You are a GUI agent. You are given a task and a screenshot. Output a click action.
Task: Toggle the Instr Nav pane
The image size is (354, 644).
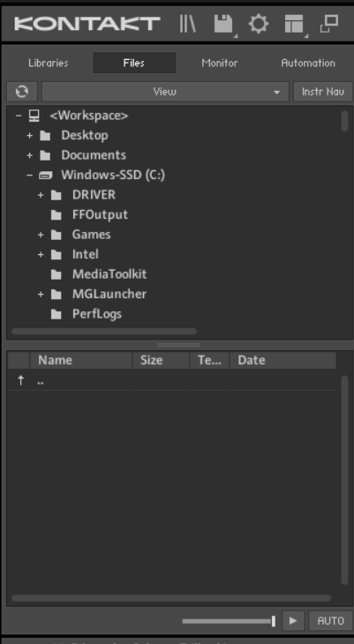(323, 91)
